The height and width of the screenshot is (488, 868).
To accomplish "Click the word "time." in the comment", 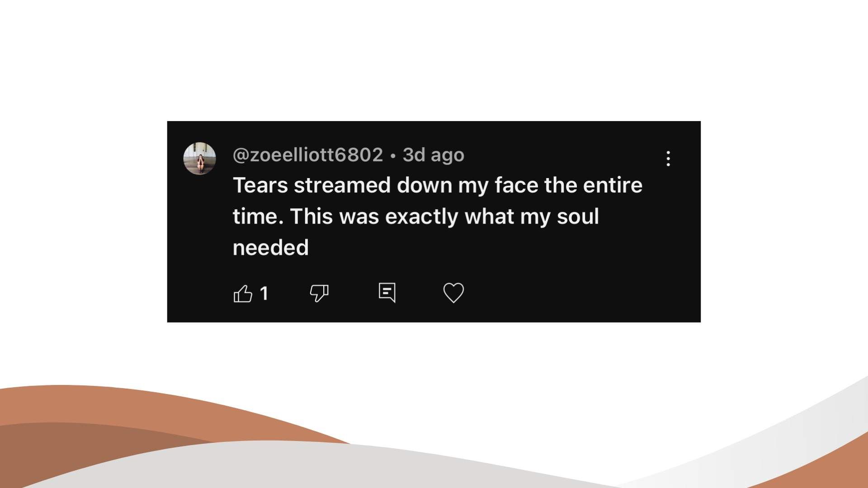I will coord(258,216).
